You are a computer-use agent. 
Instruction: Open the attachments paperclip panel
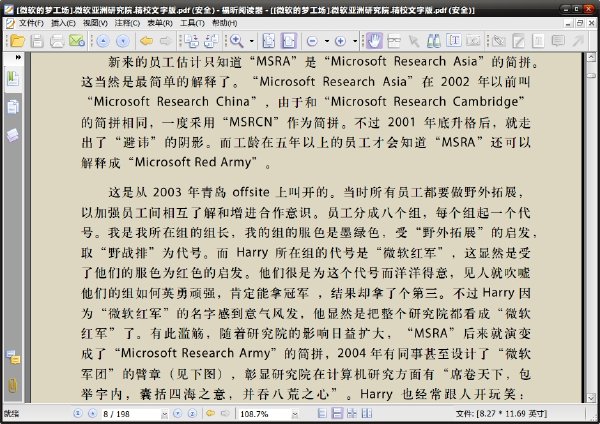(13, 385)
